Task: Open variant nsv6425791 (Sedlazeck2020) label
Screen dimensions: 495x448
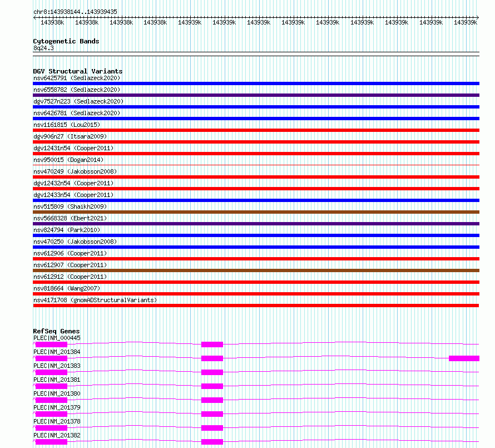Action: tap(77, 78)
